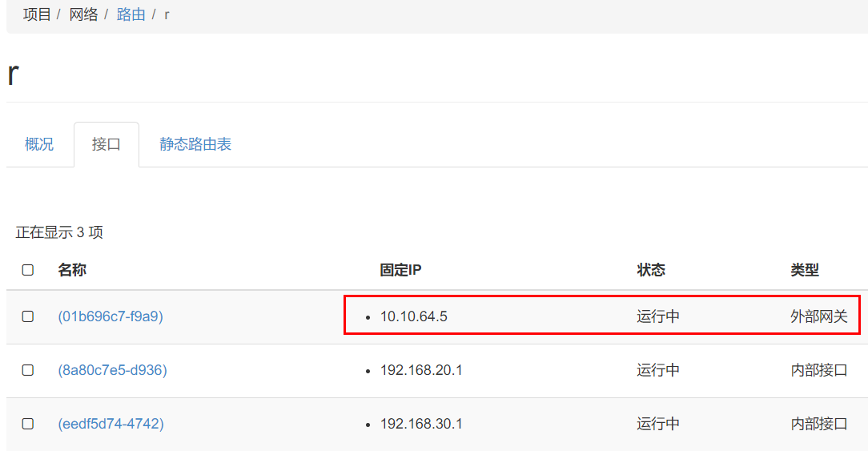Open interface link (eedf5d74-4742)
The height and width of the screenshot is (451, 868).
[x=111, y=424]
